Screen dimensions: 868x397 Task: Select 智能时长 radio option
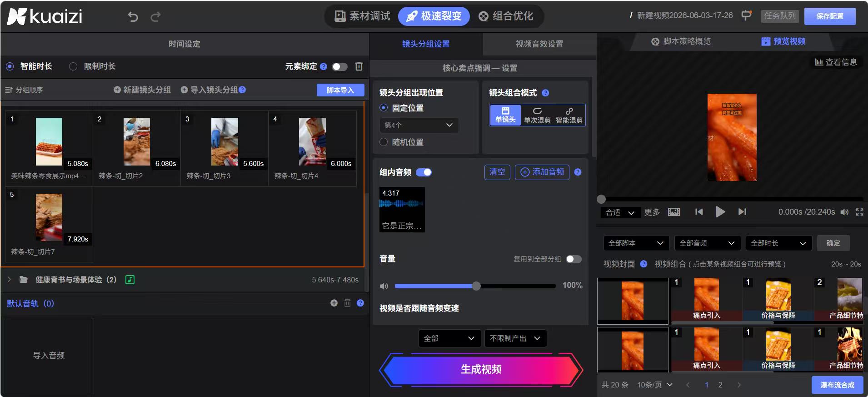pos(10,66)
